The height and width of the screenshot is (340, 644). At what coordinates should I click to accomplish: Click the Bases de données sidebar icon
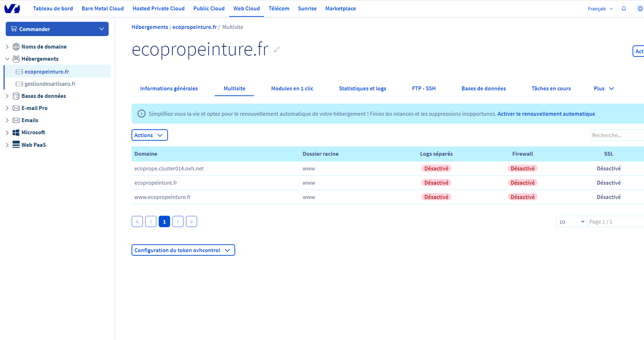[x=16, y=96]
